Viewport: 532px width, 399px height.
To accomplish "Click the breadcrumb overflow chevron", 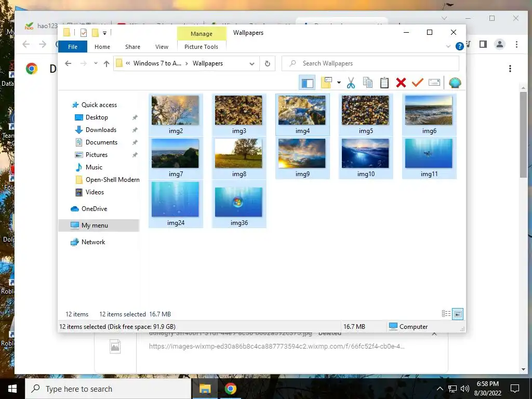I will [x=128, y=63].
